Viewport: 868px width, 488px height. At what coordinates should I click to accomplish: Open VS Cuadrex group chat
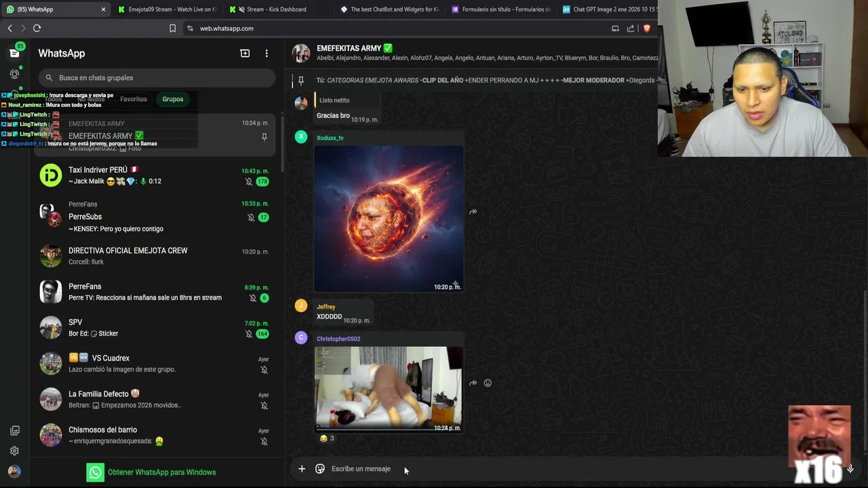coord(156,363)
